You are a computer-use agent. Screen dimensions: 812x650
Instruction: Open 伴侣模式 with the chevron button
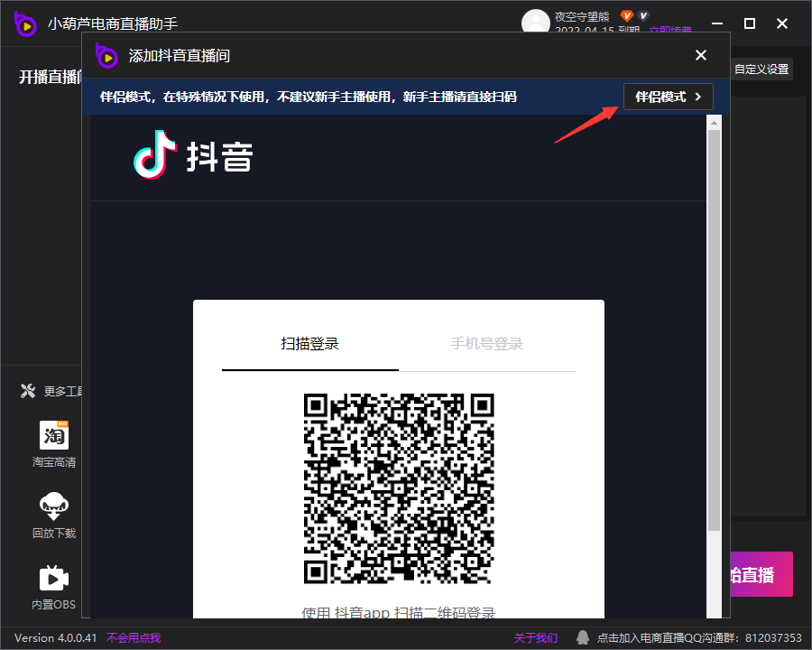[668, 97]
